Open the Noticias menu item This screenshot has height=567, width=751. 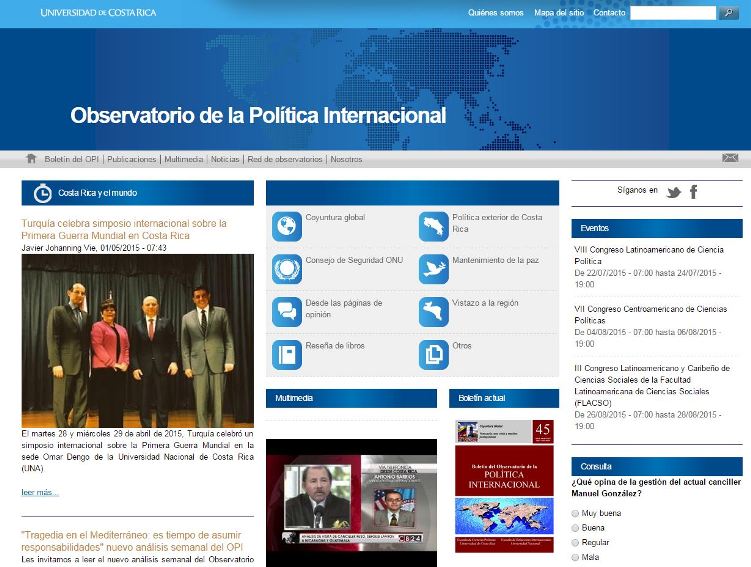pyautogui.click(x=225, y=159)
